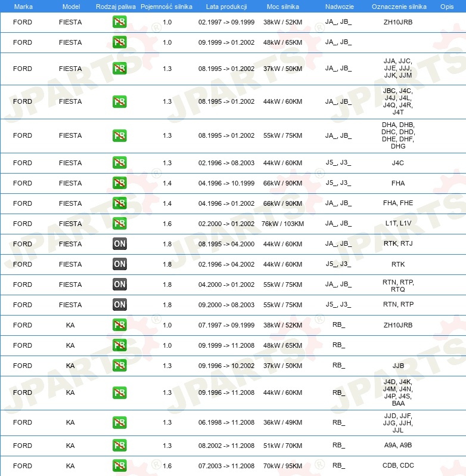Select engine codes RTK, RTJ
This screenshot has width=466, height=476.
tap(398, 243)
